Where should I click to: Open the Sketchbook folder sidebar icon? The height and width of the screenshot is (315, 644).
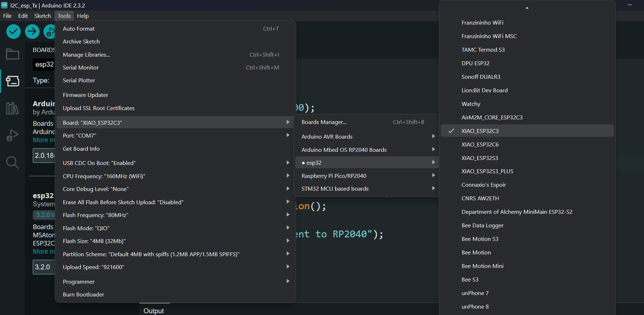click(12, 54)
